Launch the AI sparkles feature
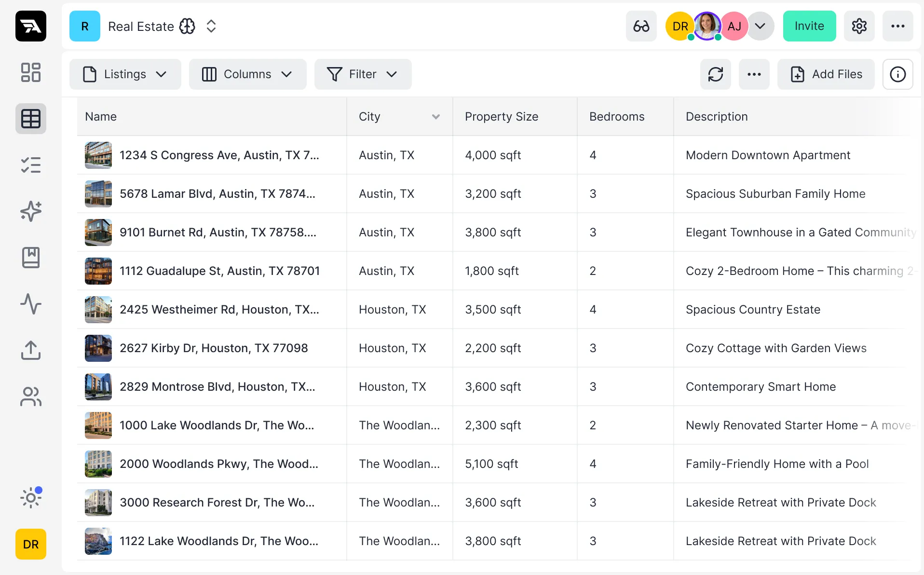The image size is (924, 575). pyautogui.click(x=30, y=211)
